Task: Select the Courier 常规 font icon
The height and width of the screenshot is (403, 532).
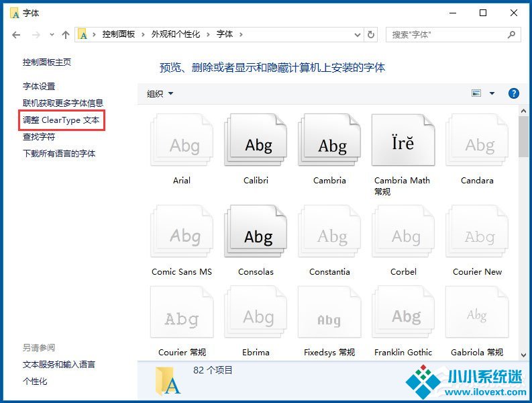Action: 182,312
